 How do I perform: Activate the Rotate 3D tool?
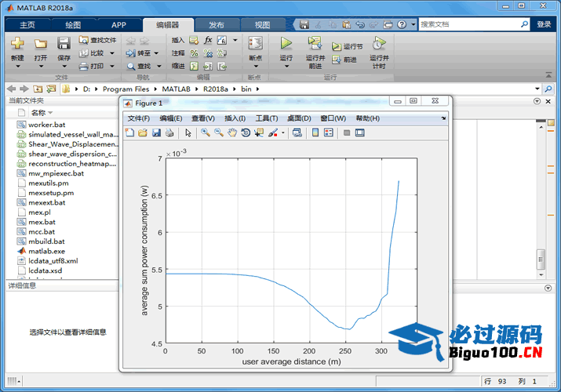[246, 133]
